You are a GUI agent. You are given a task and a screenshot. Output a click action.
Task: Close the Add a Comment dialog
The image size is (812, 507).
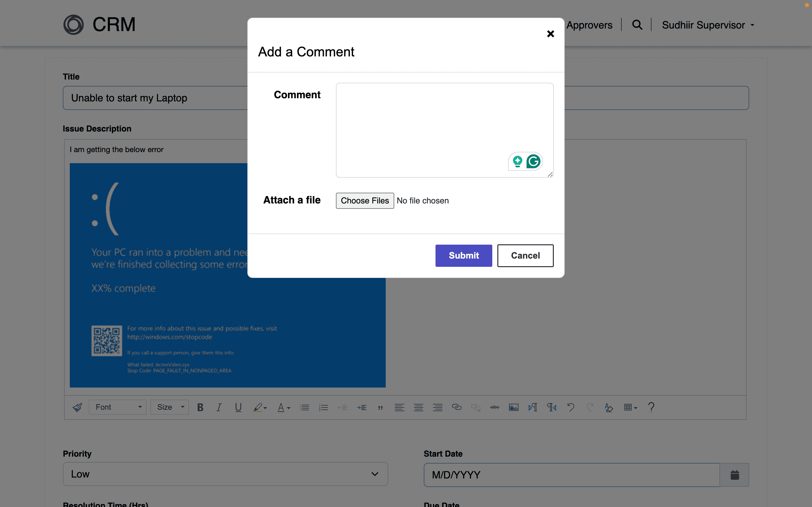pyautogui.click(x=550, y=34)
